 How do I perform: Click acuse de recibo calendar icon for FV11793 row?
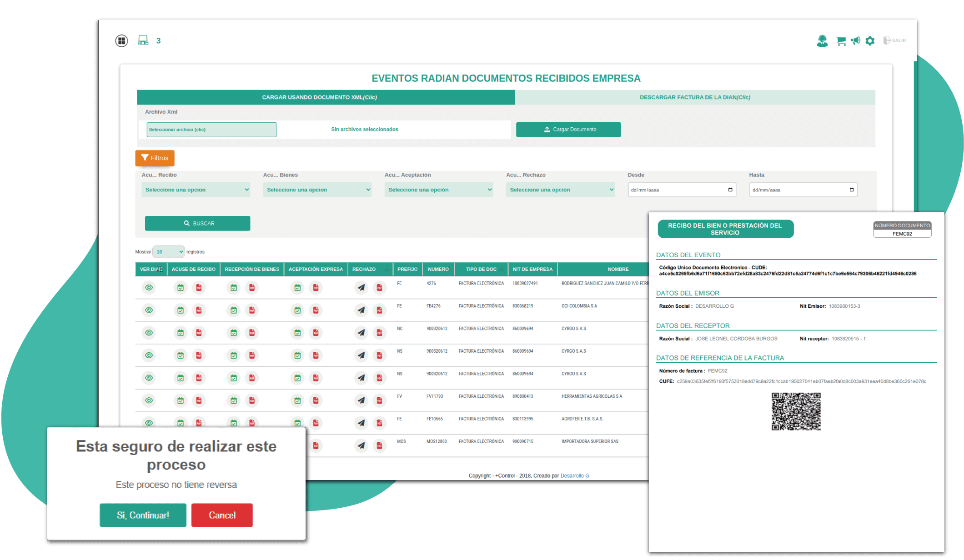pyautogui.click(x=181, y=400)
